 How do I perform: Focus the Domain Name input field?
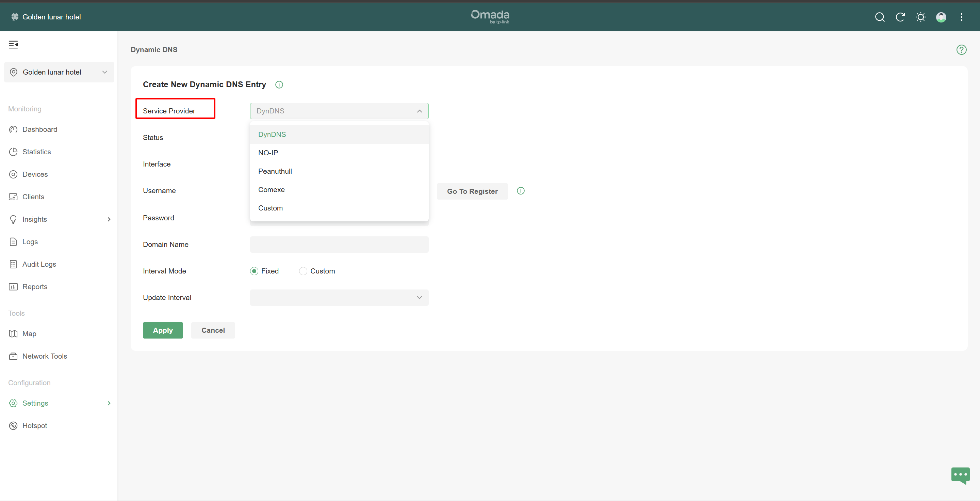339,245
